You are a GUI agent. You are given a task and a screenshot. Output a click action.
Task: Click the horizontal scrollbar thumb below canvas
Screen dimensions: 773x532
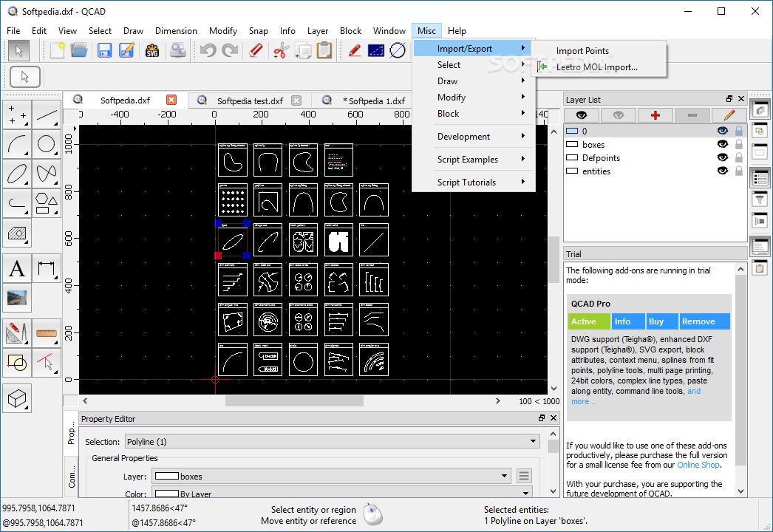294,401
